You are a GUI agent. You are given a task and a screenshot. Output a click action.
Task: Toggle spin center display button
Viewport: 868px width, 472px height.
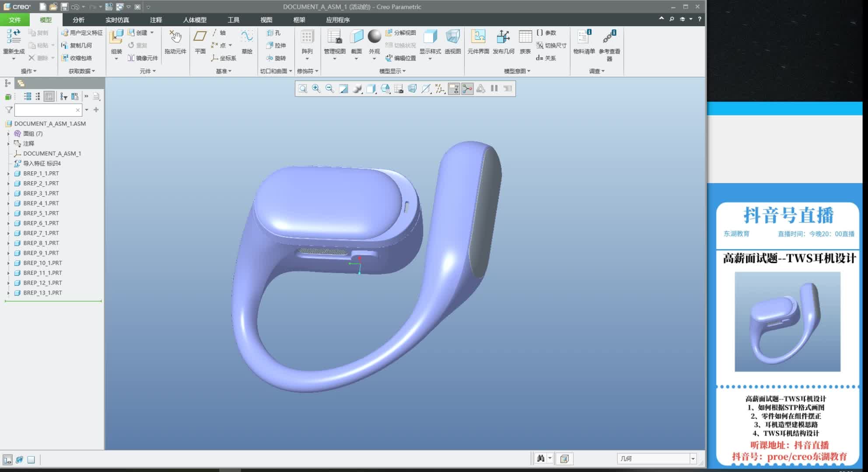(x=467, y=89)
